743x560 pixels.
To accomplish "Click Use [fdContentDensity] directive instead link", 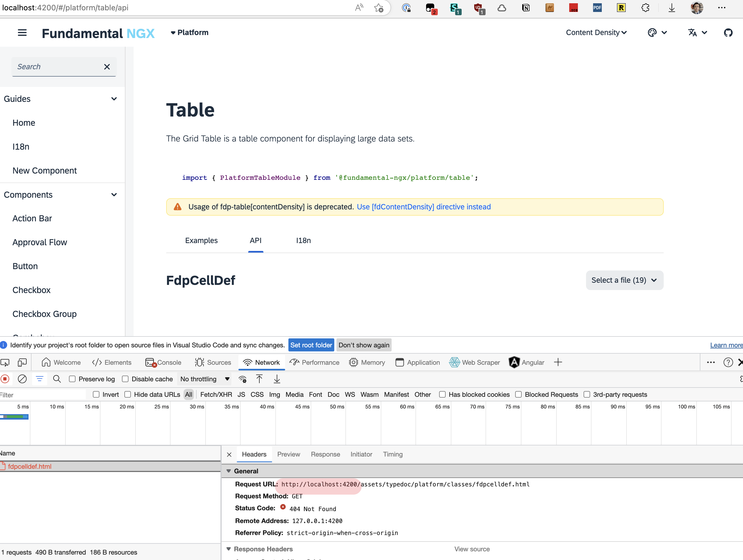I will (424, 207).
